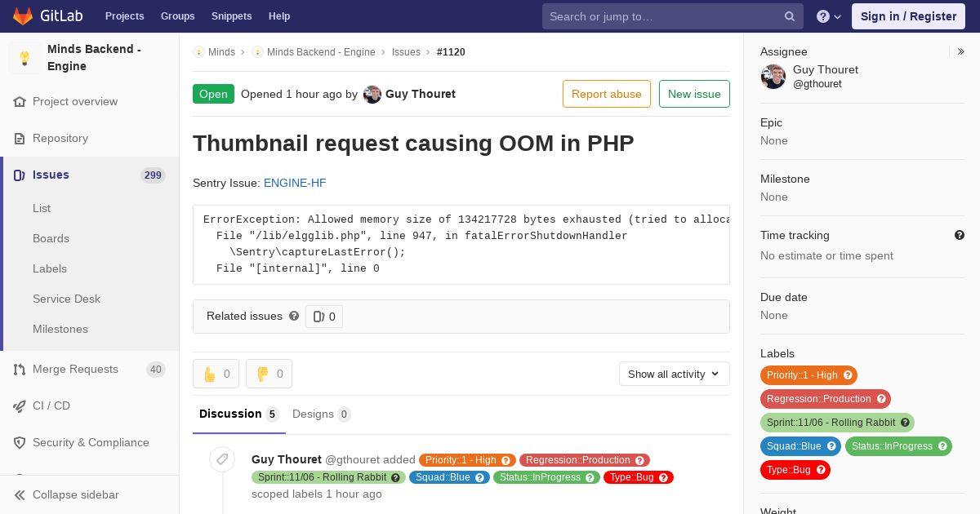Click Minds Backend - Engine breadcrumb
This screenshot has height=514, width=980.
point(321,52)
